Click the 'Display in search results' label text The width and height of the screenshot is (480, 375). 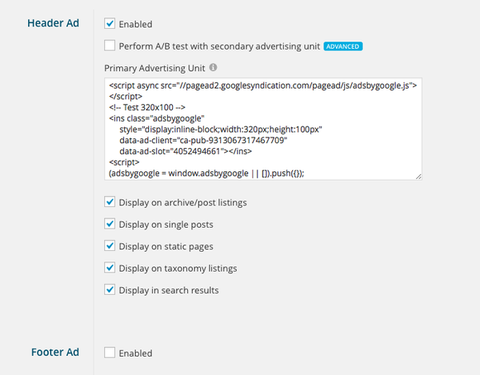[169, 290]
